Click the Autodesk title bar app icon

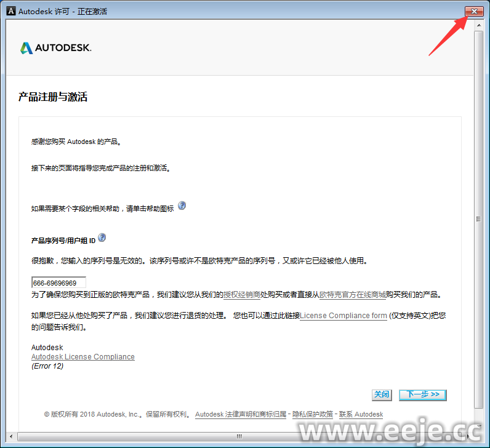10,11
